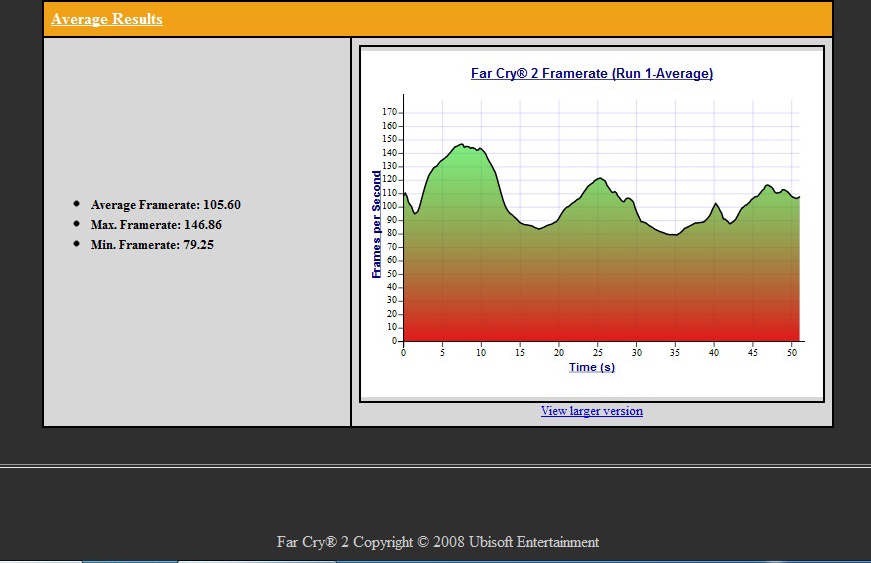Select the Min. Framerate 79.25 entry
871x563 pixels.
coord(152,245)
